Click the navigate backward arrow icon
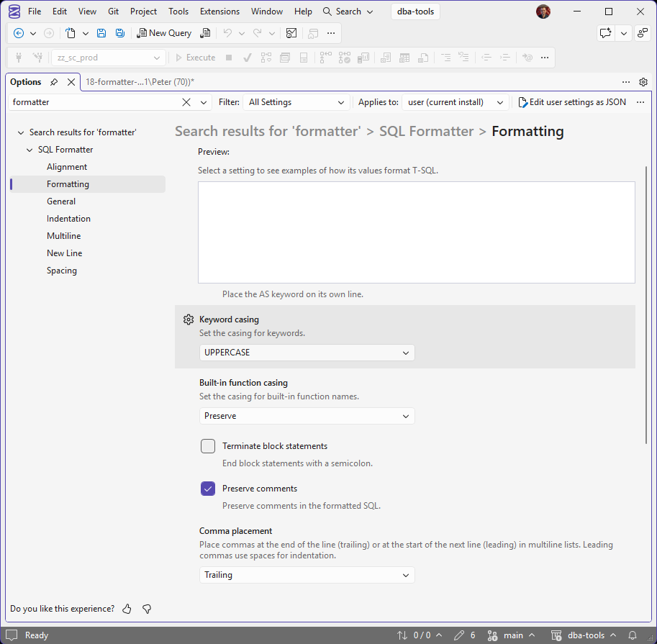Viewport: 657px width, 644px height. pos(19,33)
